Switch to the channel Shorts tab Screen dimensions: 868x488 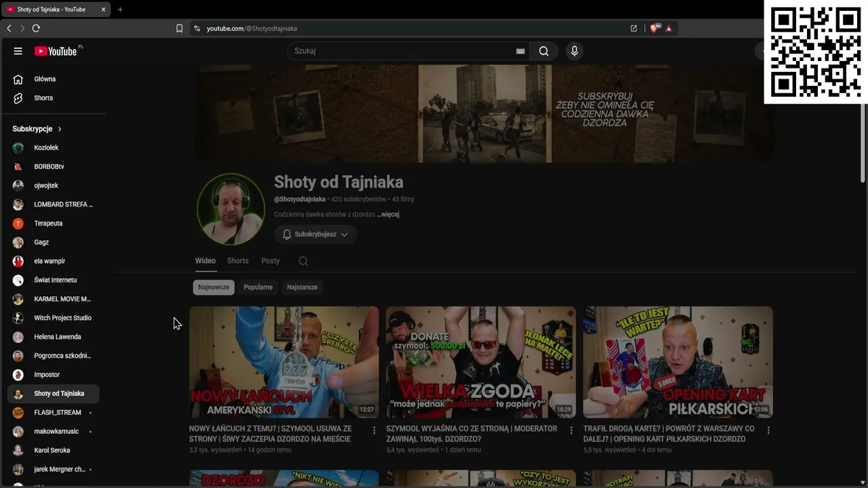[x=238, y=261]
